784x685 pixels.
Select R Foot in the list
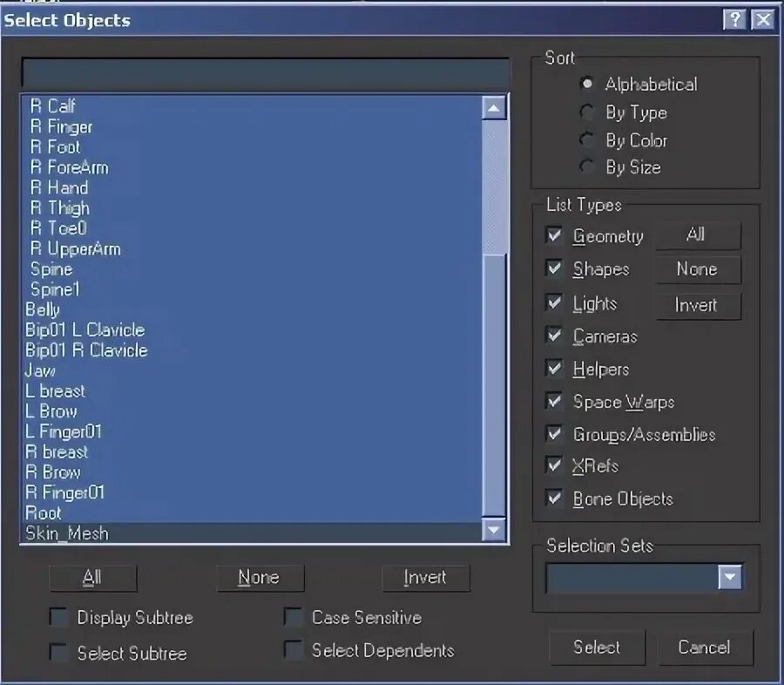(x=252, y=147)
